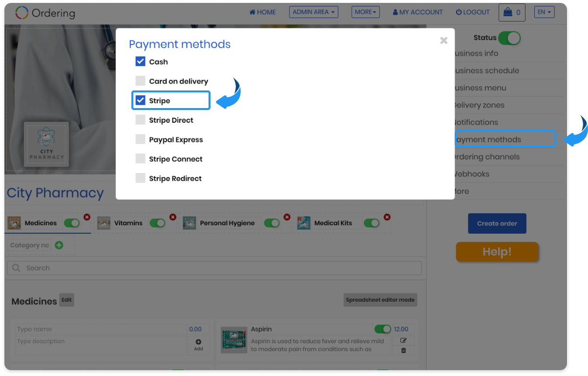Image resolution: width=588 pixels, height=376 pixels.
Task: Uncheck the Stripe checkbox
Action: tap(141, 100)
